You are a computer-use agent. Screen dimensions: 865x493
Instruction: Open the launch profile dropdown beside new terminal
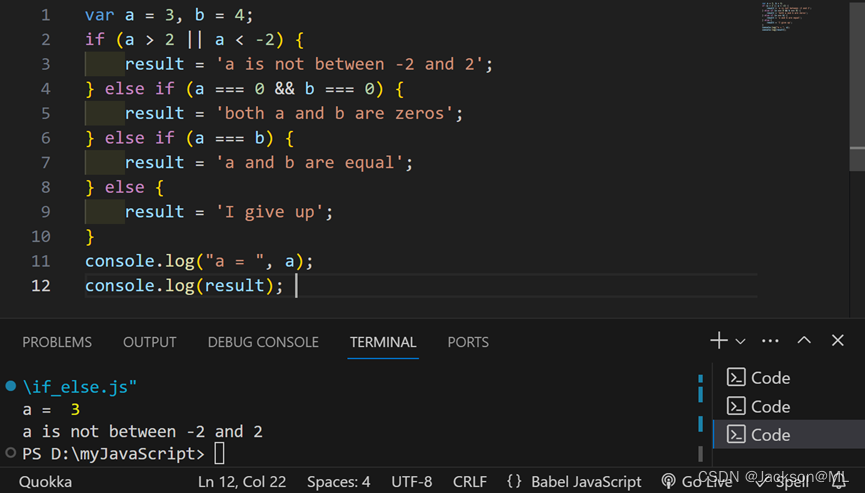[x=740, y=342]
